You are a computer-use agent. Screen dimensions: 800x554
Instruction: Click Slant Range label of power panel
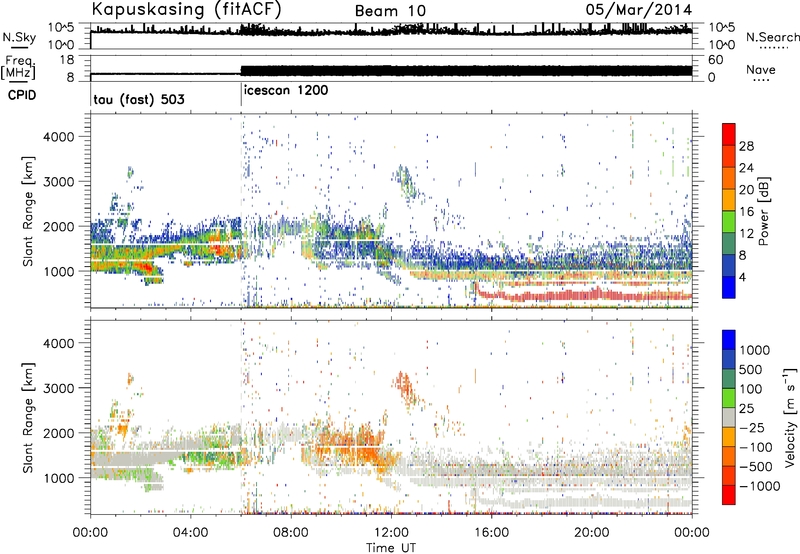click(28, 211)
